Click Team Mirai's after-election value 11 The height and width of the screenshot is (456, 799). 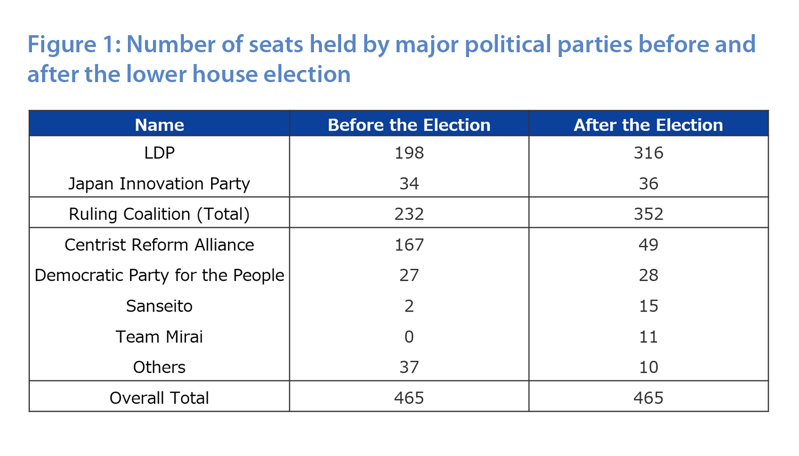coord(648,337)
